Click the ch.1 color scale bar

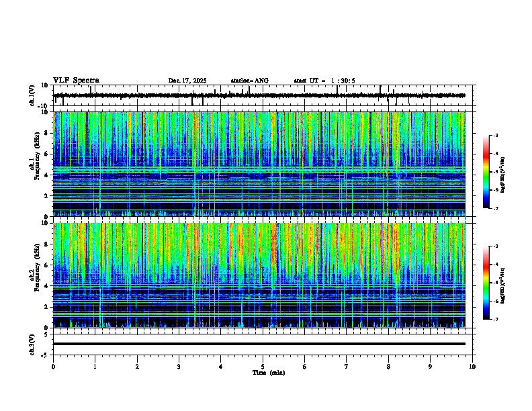point(486,172)
